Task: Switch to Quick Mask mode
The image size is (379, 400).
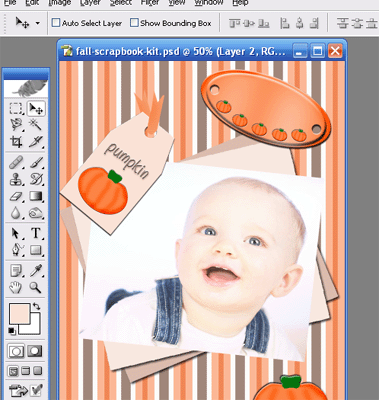Action: point(35,351)
